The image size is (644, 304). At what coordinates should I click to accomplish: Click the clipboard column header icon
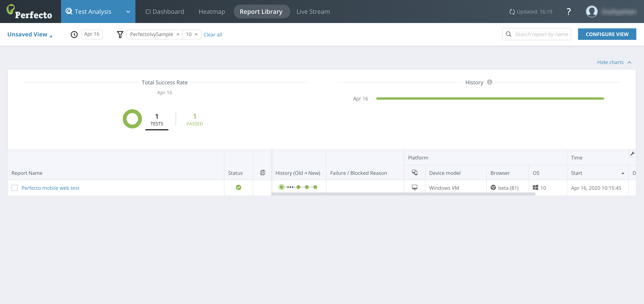click(x=263, y=173)
